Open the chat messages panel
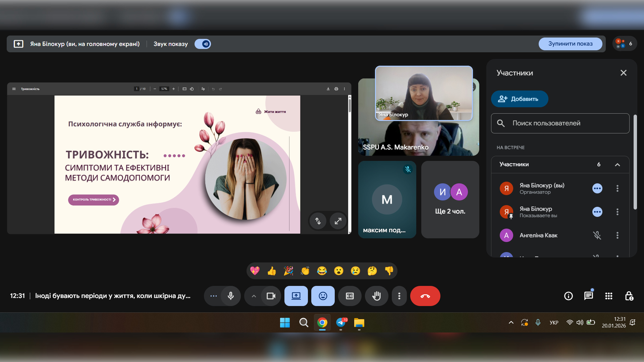The height and width of the screenshot is (362, 644). click(x=588, y=296)
